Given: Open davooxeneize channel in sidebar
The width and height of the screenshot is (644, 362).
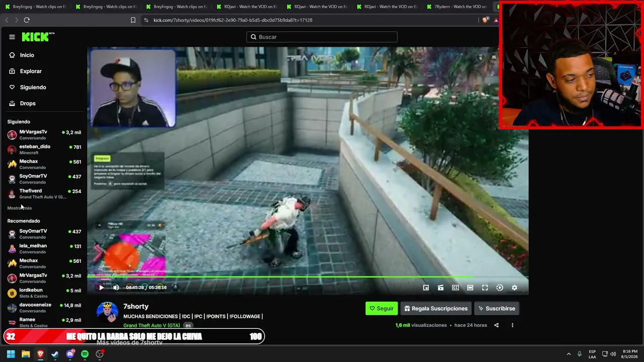Looking at the screenshot, I should coord(44,308).
